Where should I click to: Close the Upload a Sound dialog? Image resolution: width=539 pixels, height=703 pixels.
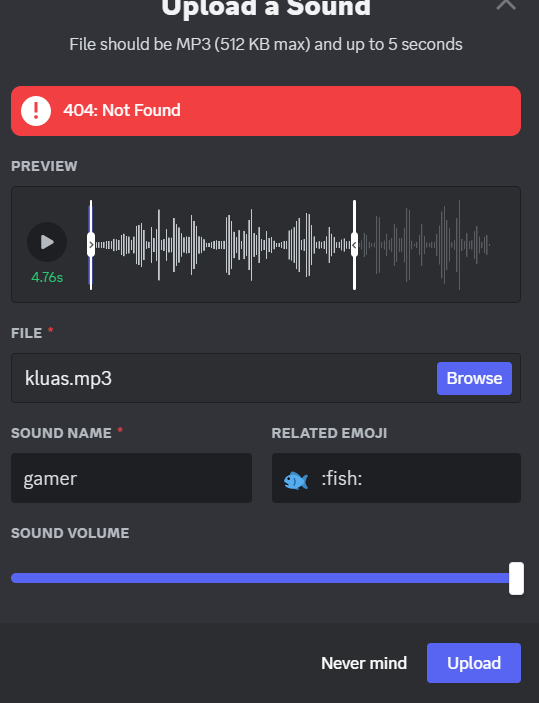click(506, 4)
